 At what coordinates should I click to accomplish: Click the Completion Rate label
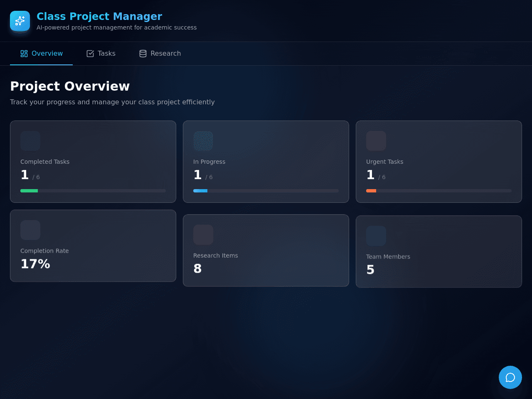[44, 251]
